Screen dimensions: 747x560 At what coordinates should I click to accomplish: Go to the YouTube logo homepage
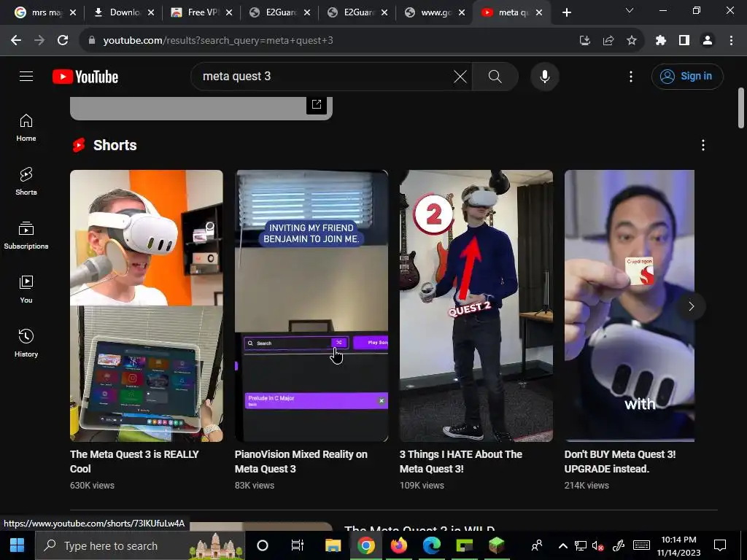[85, 77]
